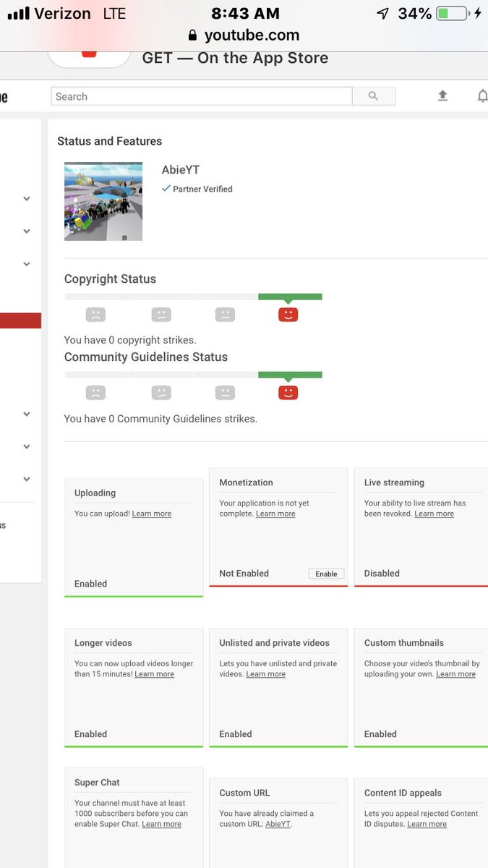Click the second gray face under Community Guidelines Status
Viewport: 488px width, 868px height.
coord(160,393)
